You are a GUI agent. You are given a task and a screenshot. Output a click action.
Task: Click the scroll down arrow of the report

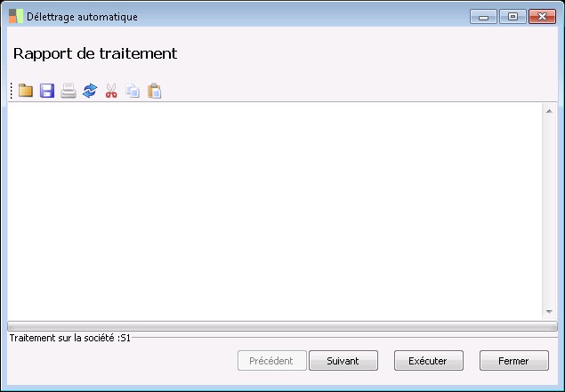(x=549, y=312)
